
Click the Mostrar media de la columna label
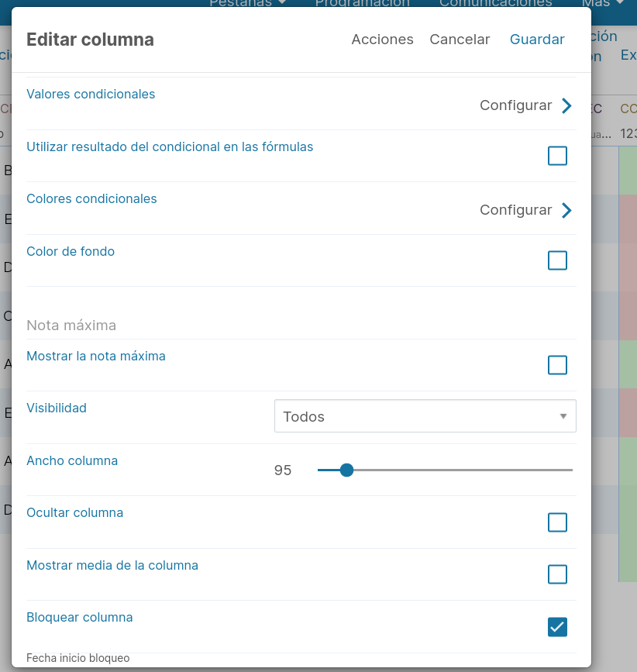point(112,565)
